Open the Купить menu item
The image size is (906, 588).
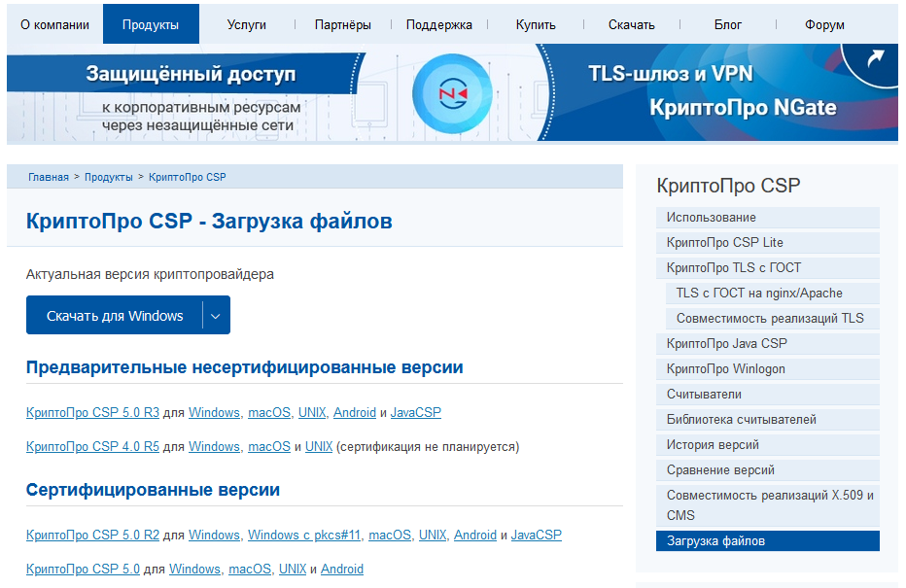coord(536,25)
